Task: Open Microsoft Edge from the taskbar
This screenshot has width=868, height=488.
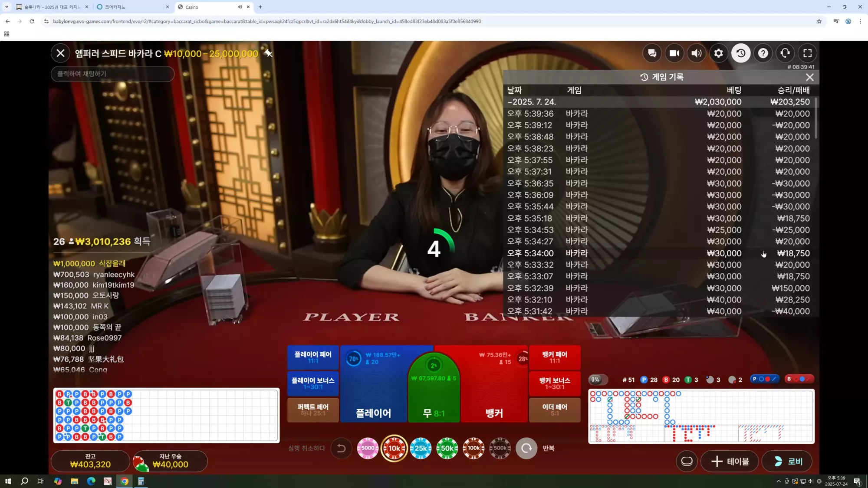Action: (x=91, y=481)
